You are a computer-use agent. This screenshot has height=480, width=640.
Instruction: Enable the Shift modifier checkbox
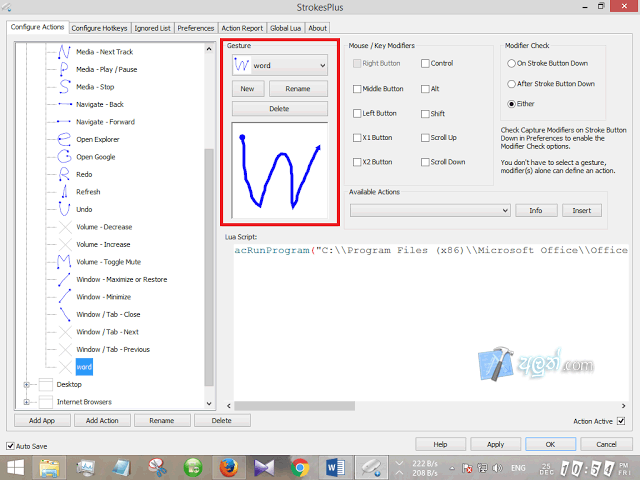425,113
